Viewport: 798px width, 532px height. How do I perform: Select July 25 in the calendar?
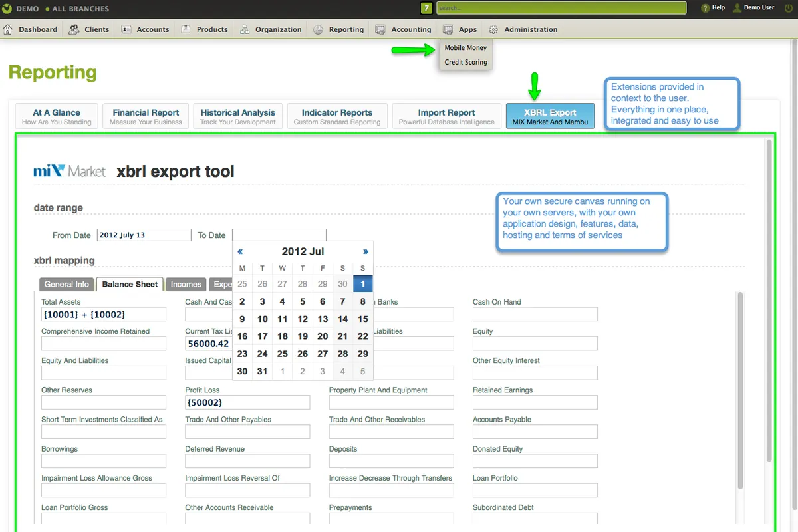(x=283, y=354)
